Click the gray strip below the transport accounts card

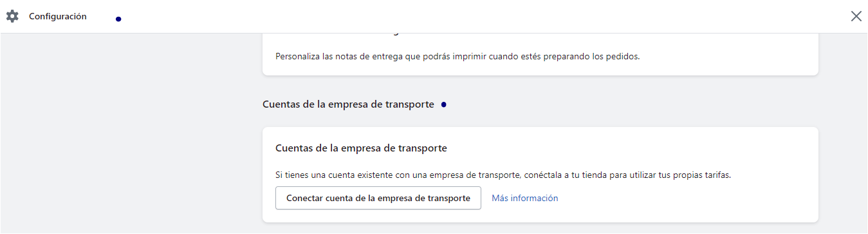(x=540, y=228)
